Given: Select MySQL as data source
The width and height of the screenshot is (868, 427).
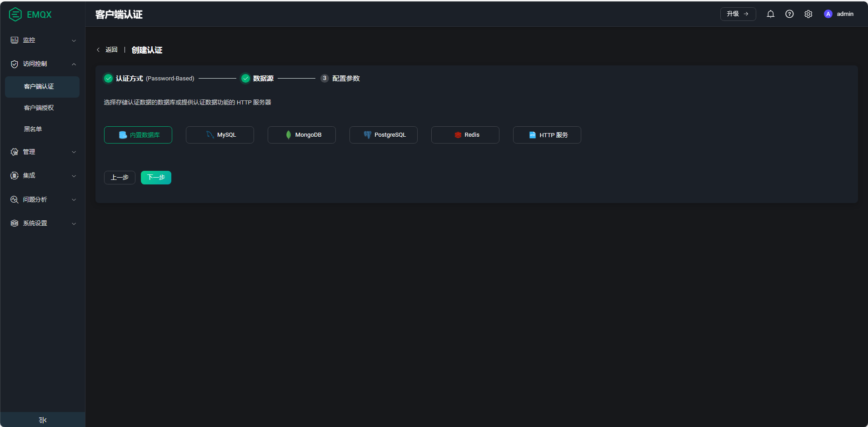Looking at the screenshot, I should tap(220, 135).
